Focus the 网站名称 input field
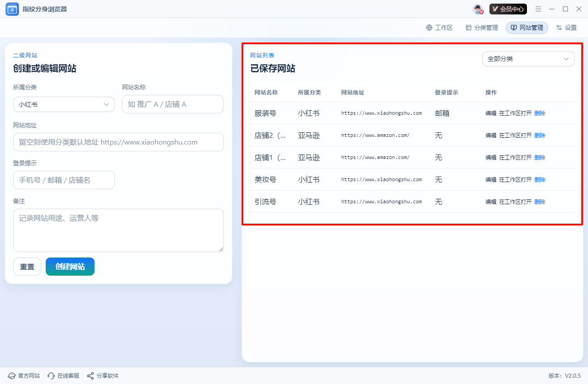This screenshot has height=384, width=588. [x=173, y=104]
